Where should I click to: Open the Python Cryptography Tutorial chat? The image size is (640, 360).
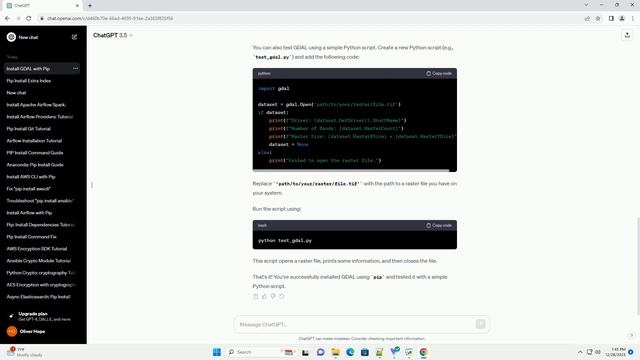[42, 273]
